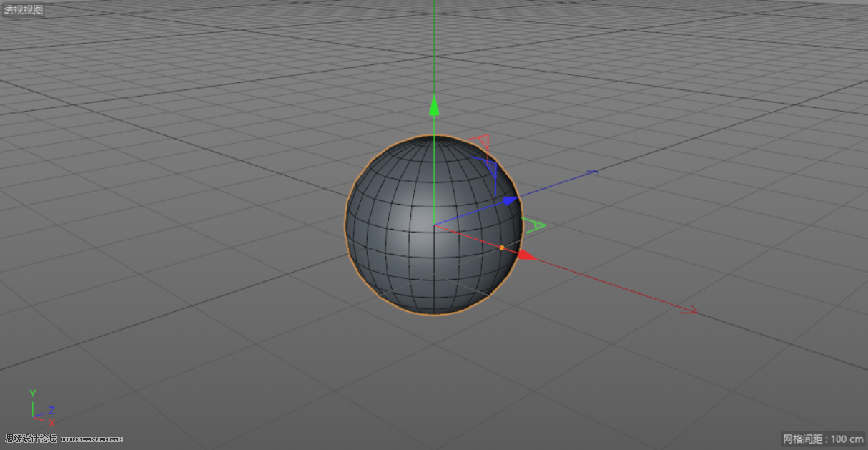The height and width of the screenshot is (450, 868).
Task: Click the Z label on the world axis indicator
Action: pyautogui.click(x=50, y=411)
